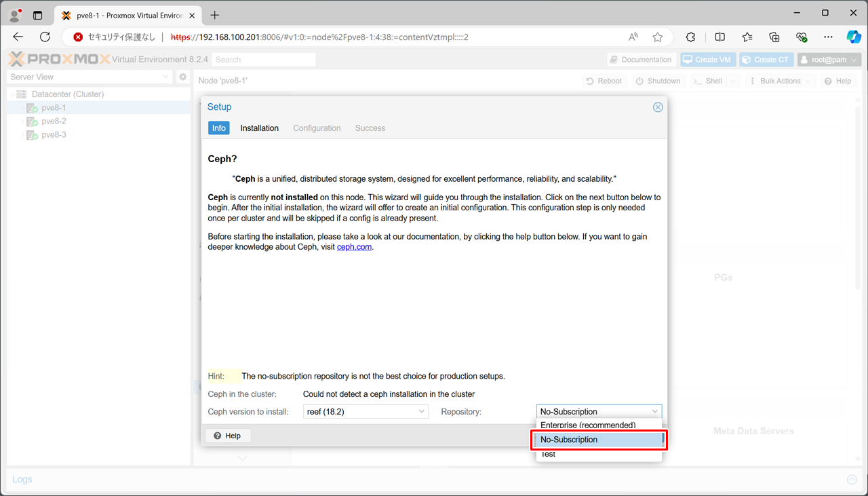This screenshot has width=868, height=496.
Task: Switch to the Installation tab
Action: click(259, 128)
